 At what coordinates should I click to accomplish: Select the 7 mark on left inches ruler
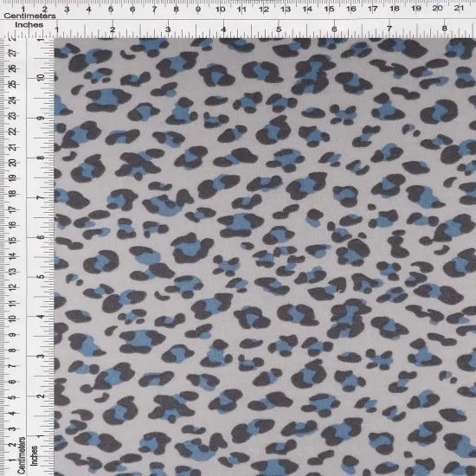coord(41,197)
